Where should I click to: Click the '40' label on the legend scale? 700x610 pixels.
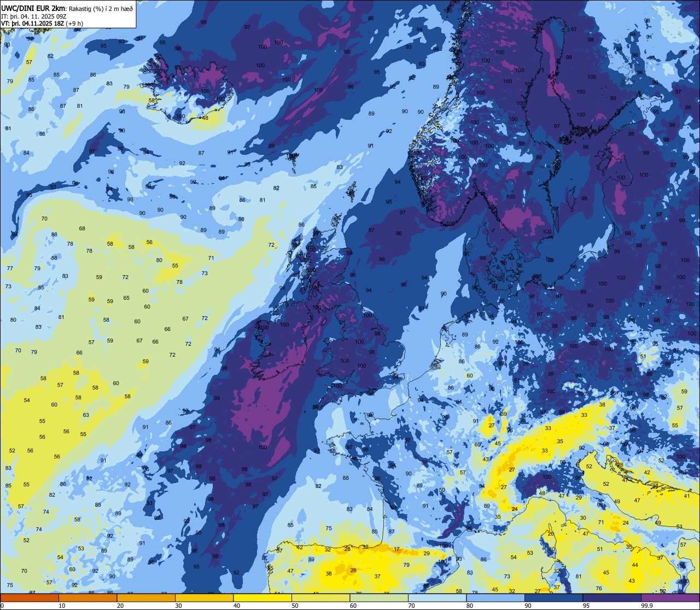[x=237, y=606]
